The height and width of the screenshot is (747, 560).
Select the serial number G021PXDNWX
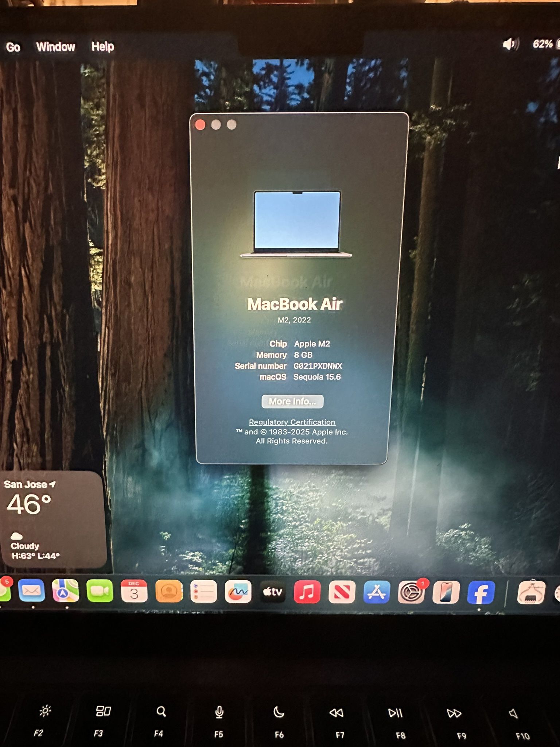coord(318,366)
